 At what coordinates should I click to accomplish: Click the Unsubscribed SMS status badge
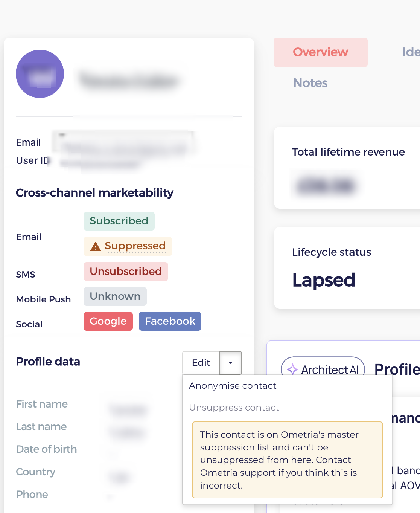tap(126, 272)
